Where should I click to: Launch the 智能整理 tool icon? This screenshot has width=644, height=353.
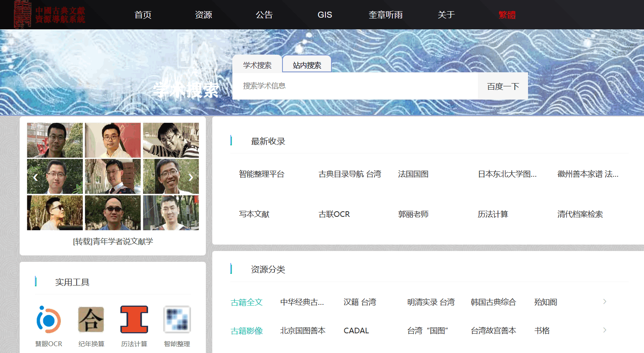tap(177, 320)
